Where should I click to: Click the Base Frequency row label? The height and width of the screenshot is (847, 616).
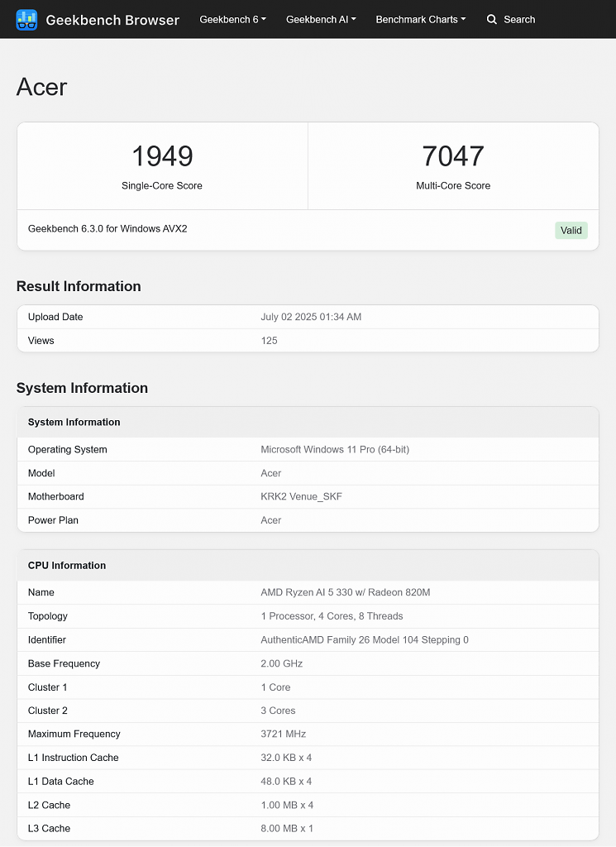pos(64,664)
